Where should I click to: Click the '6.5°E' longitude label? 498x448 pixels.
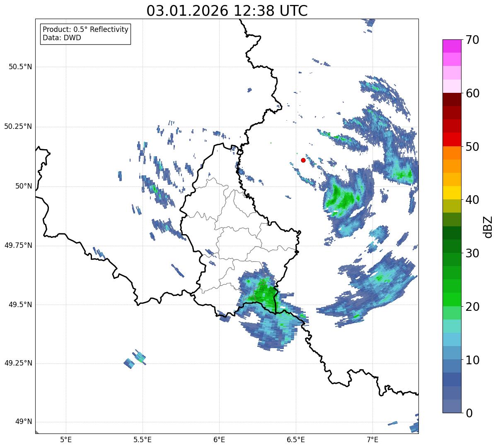pos(296,439)
